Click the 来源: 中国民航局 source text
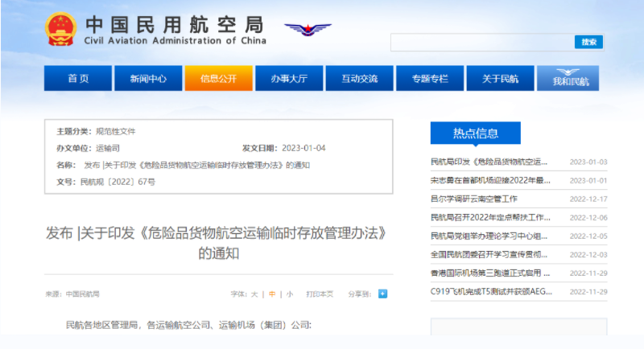 (72, 294)
